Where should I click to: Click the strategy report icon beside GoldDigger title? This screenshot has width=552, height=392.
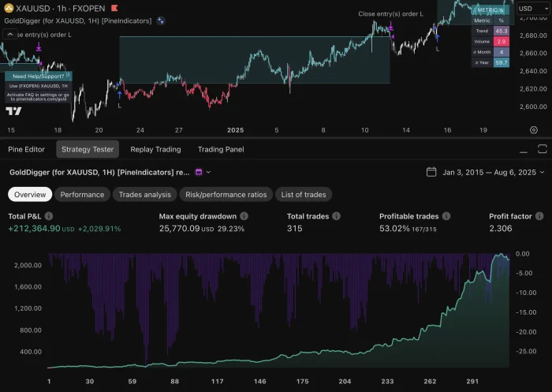point(199,172)
